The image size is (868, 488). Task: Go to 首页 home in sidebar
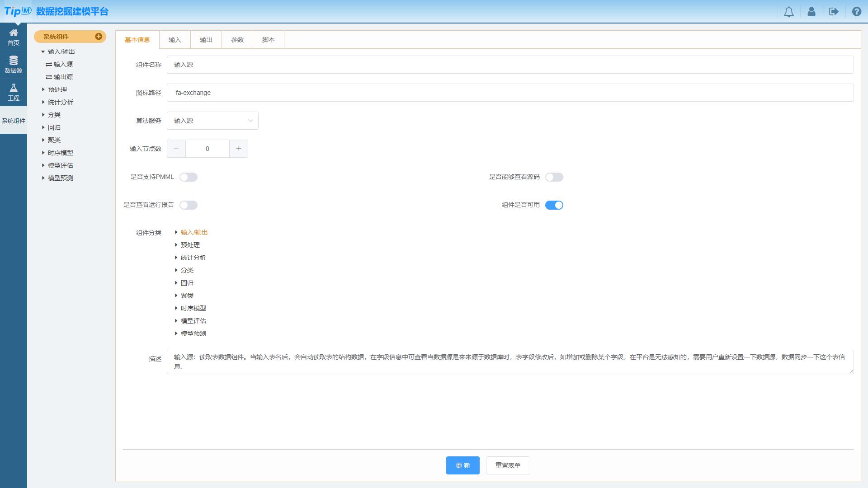[14, 37]
